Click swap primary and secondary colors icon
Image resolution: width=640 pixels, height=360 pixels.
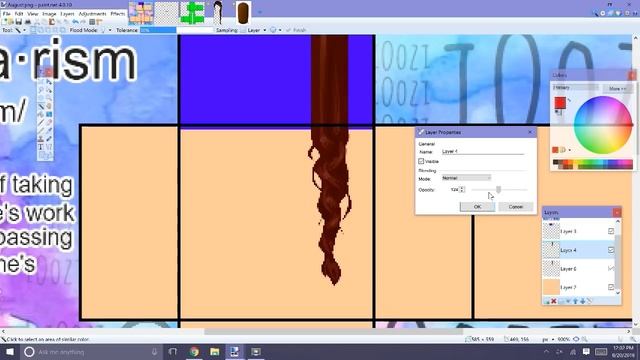pos(569,100)
